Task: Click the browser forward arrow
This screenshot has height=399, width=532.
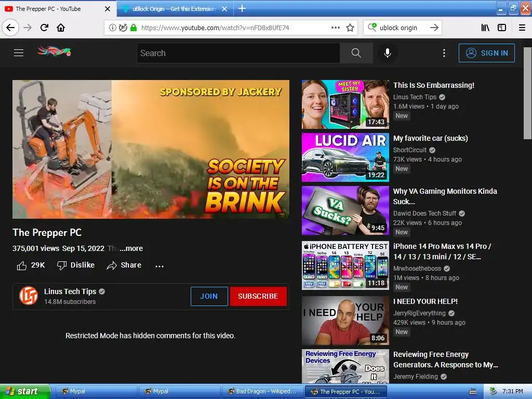Action: tap(28, 28)
